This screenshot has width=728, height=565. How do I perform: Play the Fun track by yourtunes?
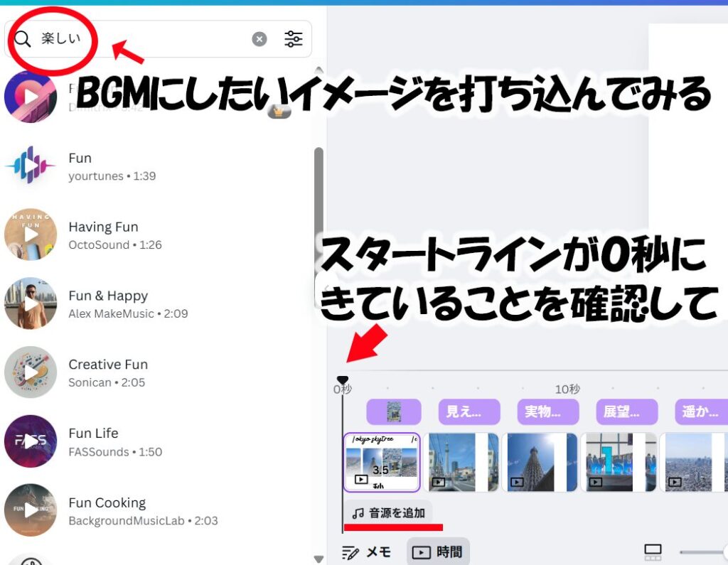coord(31,165)
